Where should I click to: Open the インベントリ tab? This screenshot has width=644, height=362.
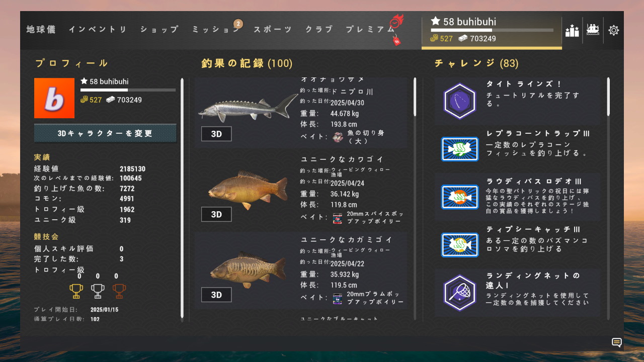coord(98,30)
